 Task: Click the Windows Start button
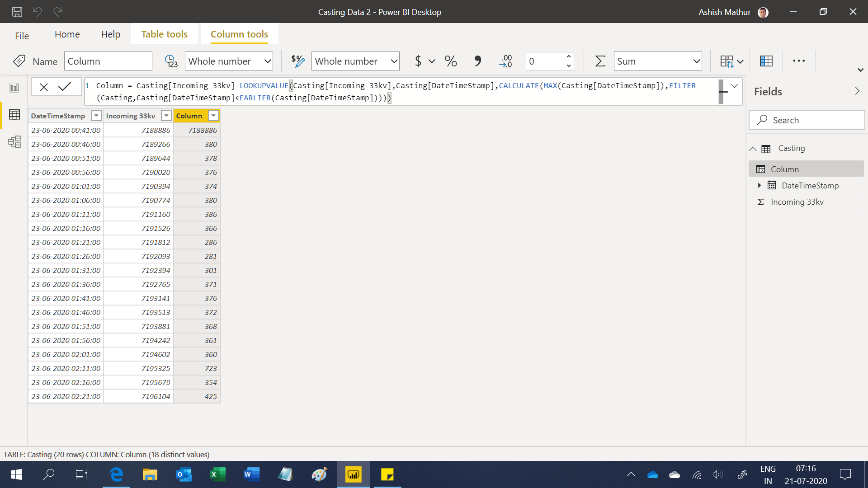point(16,474)
